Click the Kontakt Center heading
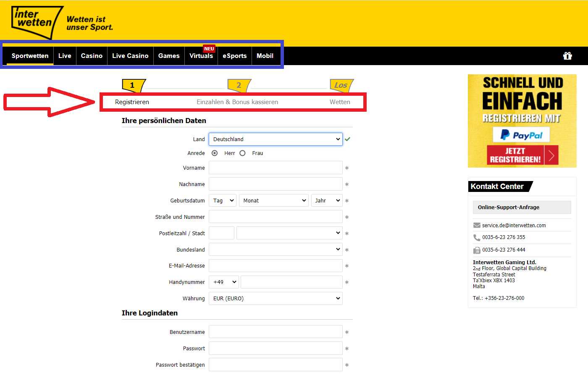This screenshot has height=378, width=588. [x=497, y=186]
